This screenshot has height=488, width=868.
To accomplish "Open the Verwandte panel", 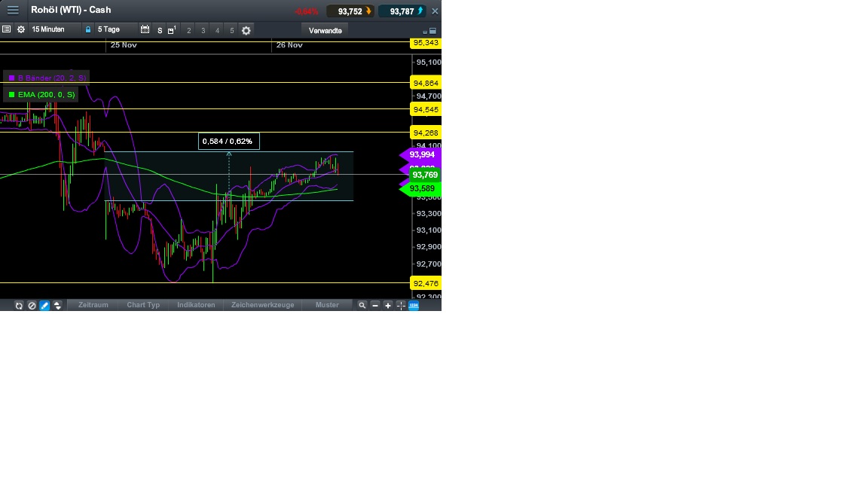I will click(324, 31).
